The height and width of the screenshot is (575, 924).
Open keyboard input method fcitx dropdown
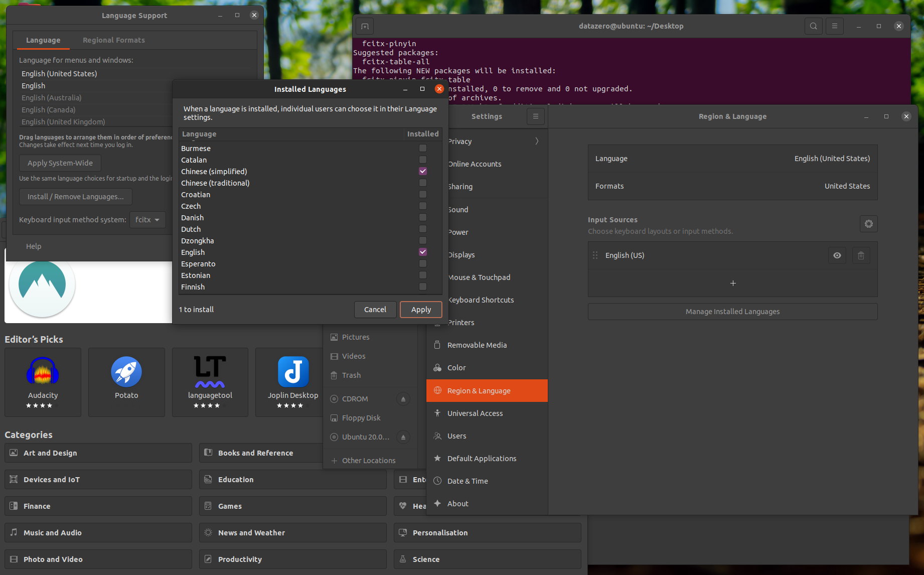coord(147,220)
